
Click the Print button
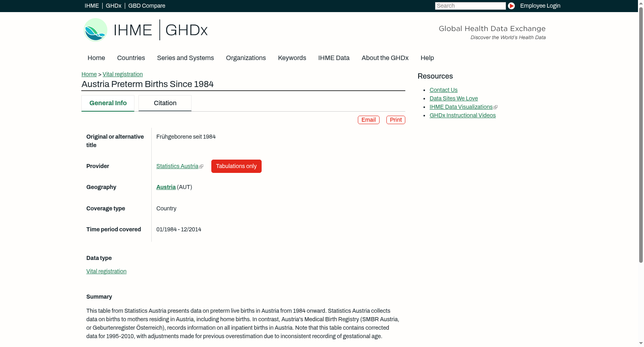point(396,120)
